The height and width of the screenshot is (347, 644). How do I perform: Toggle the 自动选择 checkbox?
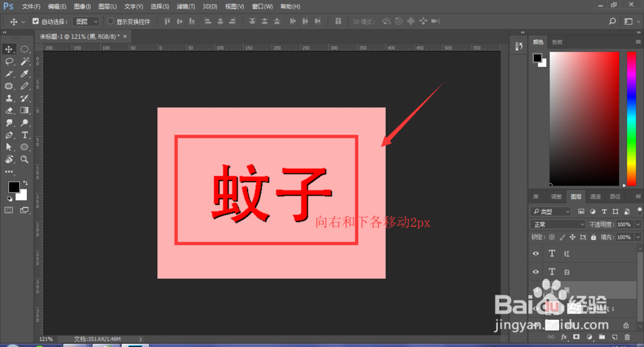35,21
